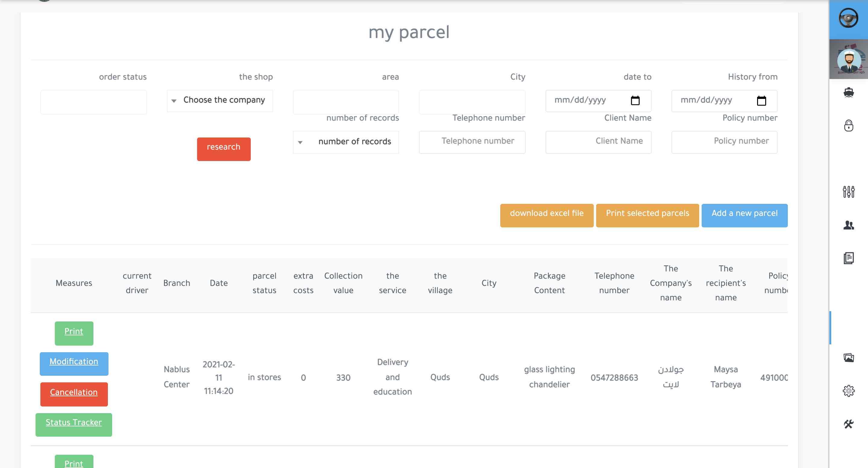Click the padlock sidebar icon
Viewport: 868px width, 468px height.
pos(848,125)
